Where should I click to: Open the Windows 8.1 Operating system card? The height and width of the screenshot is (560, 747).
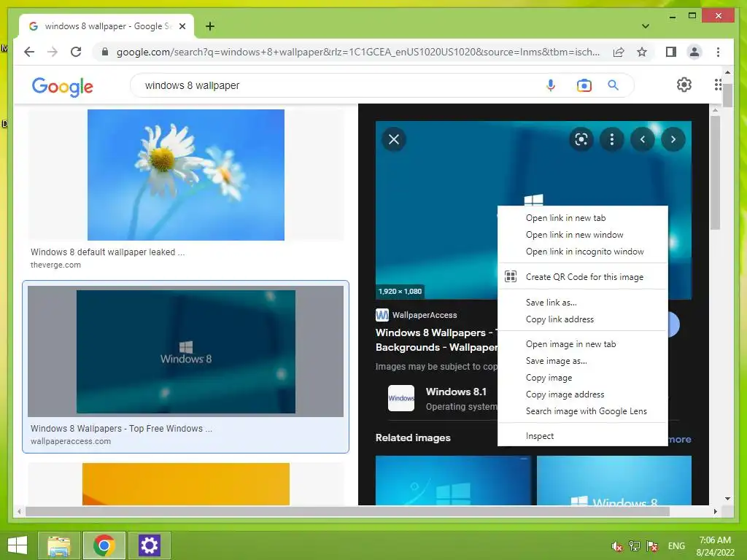click(443, 399)
